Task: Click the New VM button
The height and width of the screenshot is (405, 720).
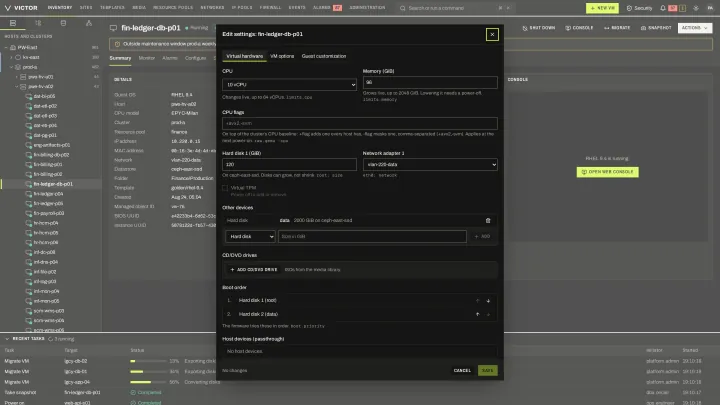Action: (602, 8)
